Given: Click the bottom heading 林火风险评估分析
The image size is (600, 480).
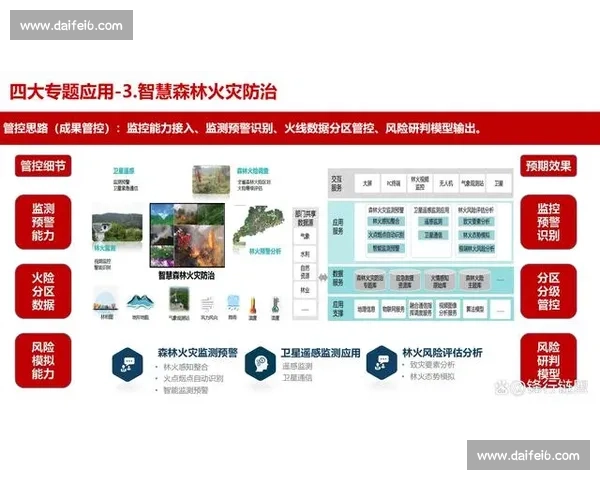Looking at the screenshot, I should tap(442, 353).
